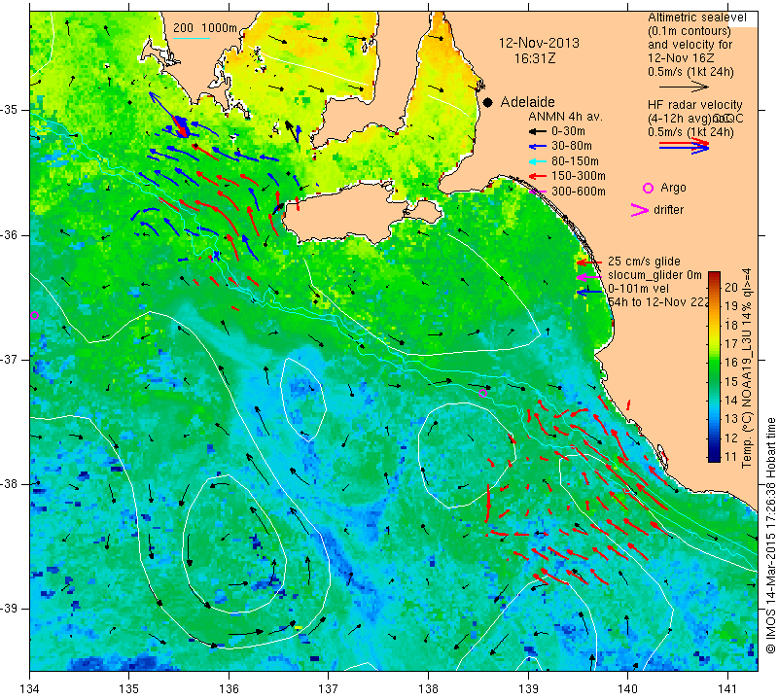
Task: Click the cyan isobath legend line under 200 1000m
Action: [192, 38]
